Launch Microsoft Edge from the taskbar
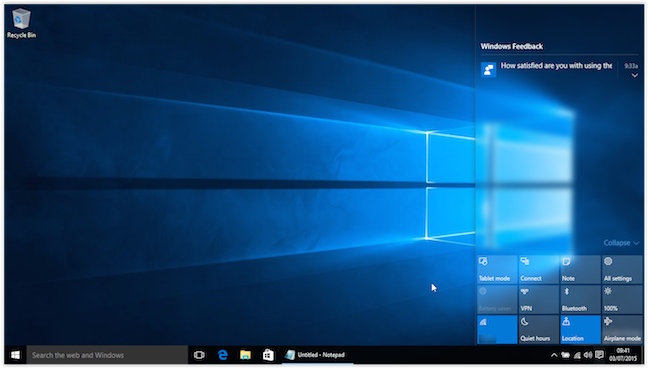Image resolution: width=648 pixels, height=368 pixels. coord(223,355)
